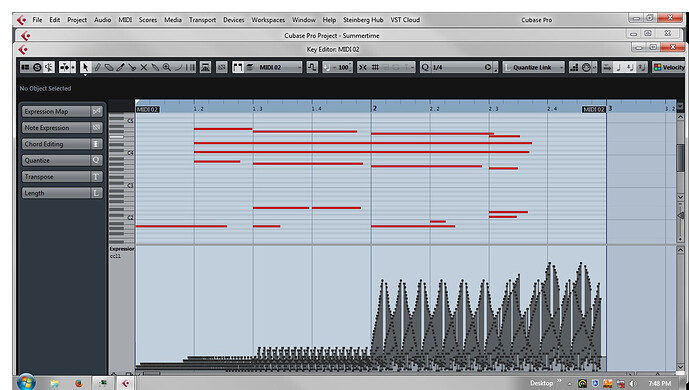Open the Devices menu
This screenshot has width=689, height=390.
[x=233, y=20]
